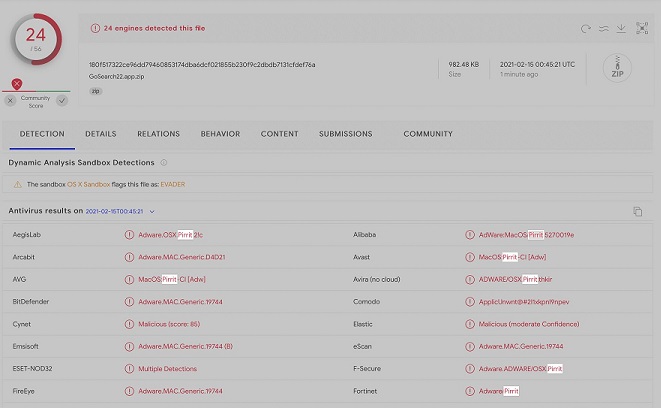Download the file using the download icon
This screenshot has width=661, height=408.
point(621,29)
